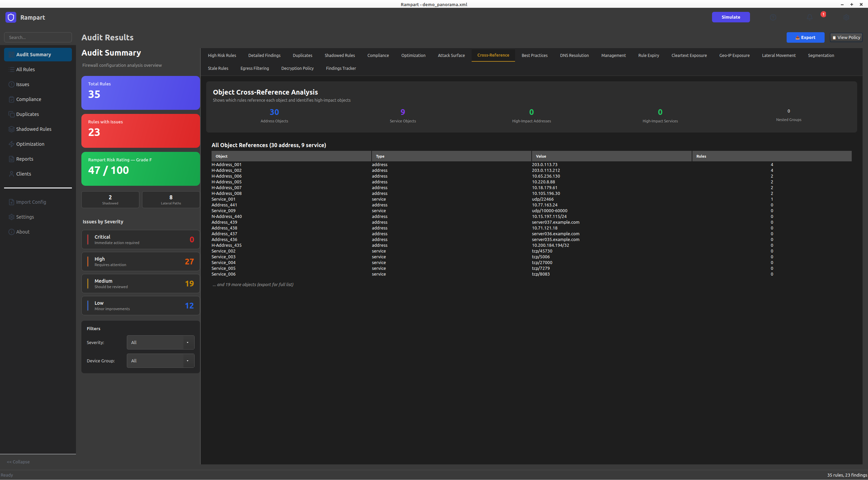This screenshot has width=868, height=480.
Task: Select the High severity issues card
Action: (x=140, y=261)
